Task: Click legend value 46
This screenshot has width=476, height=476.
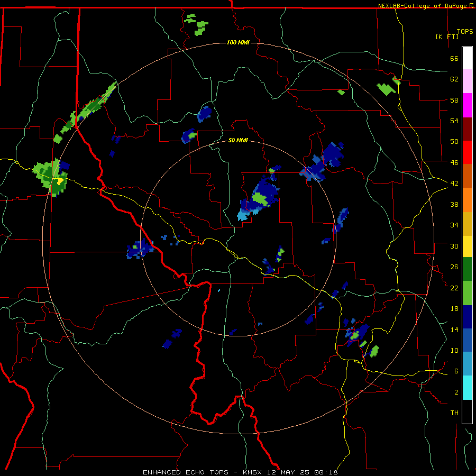Action: pyautogui.click(x=454, y=162)
